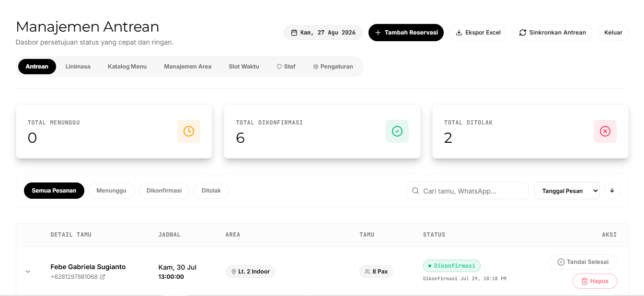
Task: Click the gear icon on the Pengaturan tab
Action: pos(316,67)
